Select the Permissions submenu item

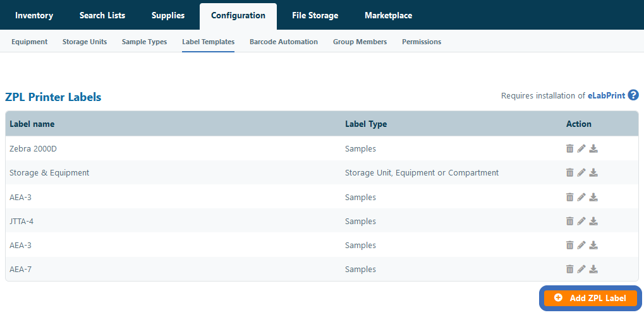421,42
